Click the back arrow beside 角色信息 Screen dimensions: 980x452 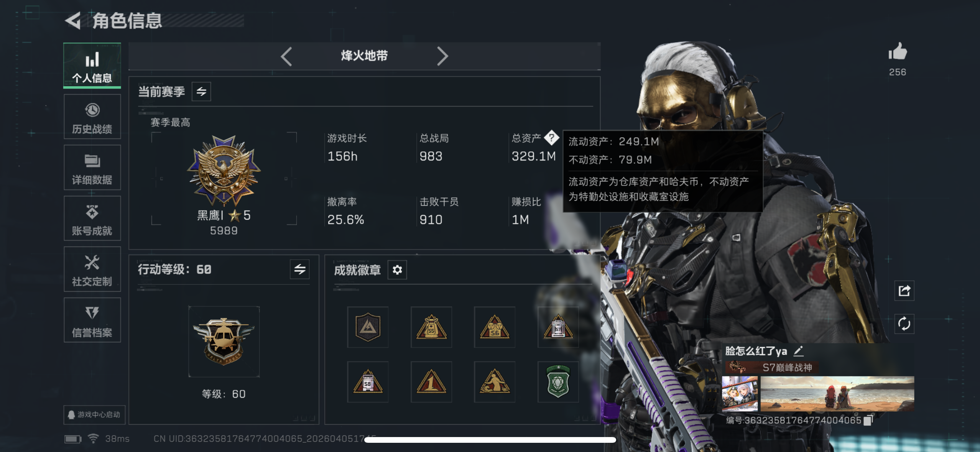coord(73,21)
